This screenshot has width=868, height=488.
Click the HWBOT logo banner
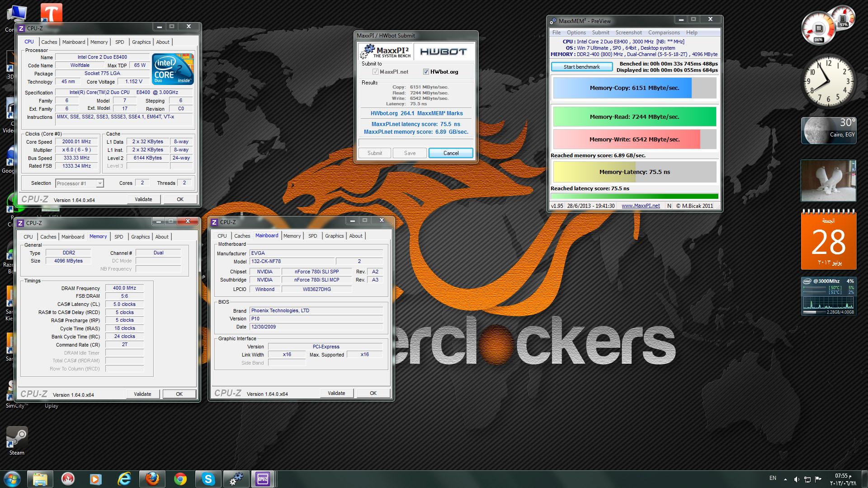point(443,52)
